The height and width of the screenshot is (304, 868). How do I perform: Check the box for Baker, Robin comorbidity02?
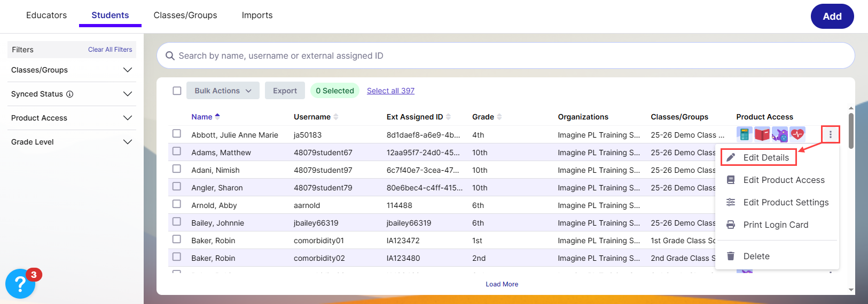177,257
